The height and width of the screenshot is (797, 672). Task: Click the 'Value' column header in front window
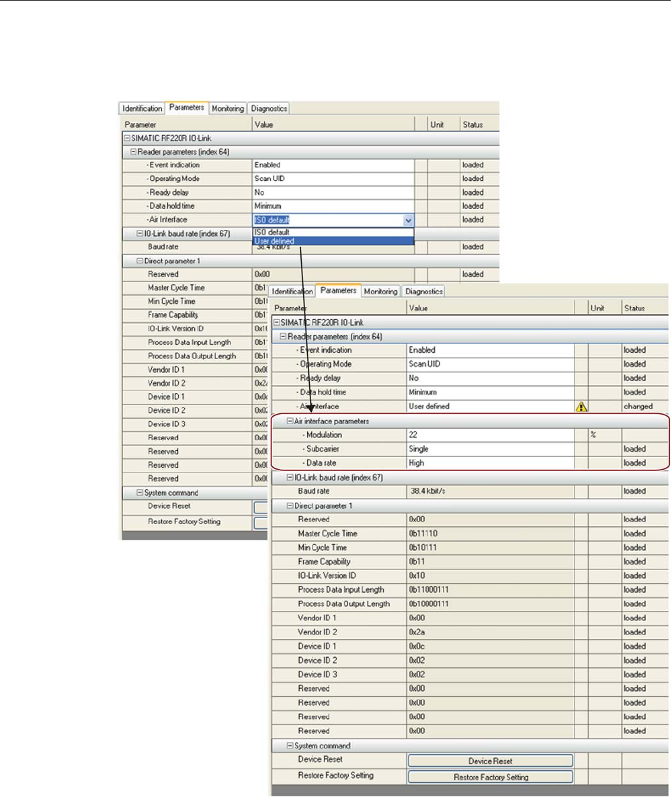click(x=419, y=308)
